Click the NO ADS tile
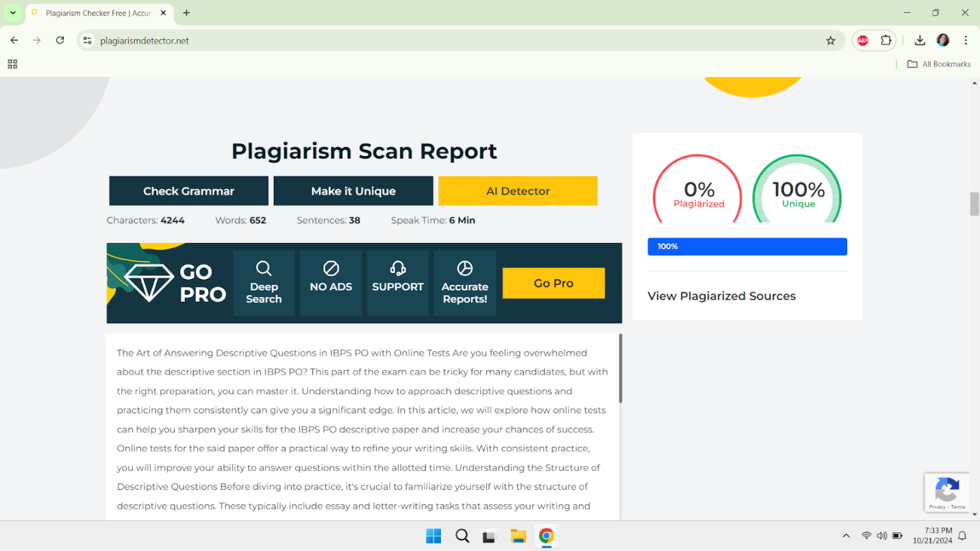Image resolution: width=980 pixels, height=551 pixels. 331,283
